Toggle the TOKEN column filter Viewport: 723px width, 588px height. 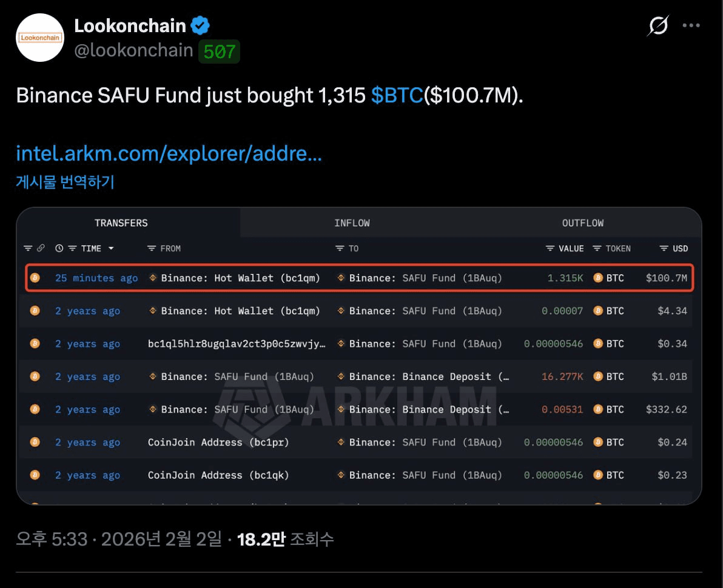[597, 249]
